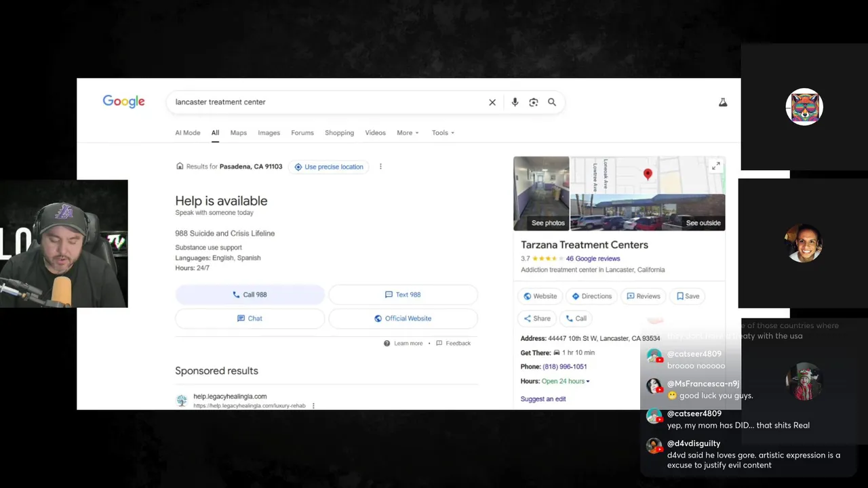Expand the More dropdown
The width and height of the screenshot is (868, 488).
pyautogui.click(x=408, y=133)
